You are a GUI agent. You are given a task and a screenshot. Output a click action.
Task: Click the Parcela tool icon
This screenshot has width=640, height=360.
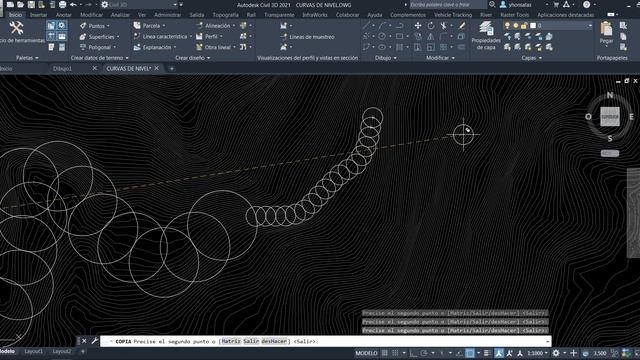(137, 26)
